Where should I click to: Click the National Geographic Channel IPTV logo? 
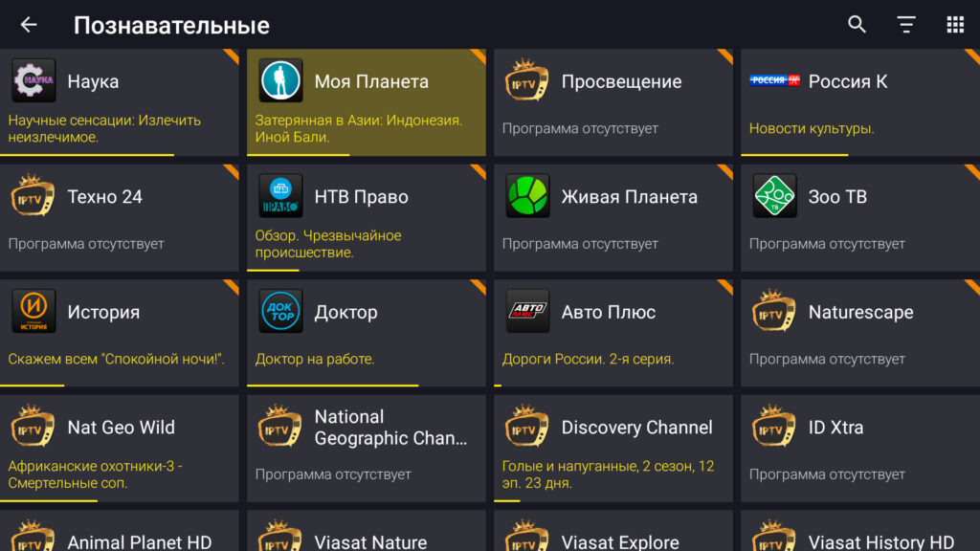point(280,426)
